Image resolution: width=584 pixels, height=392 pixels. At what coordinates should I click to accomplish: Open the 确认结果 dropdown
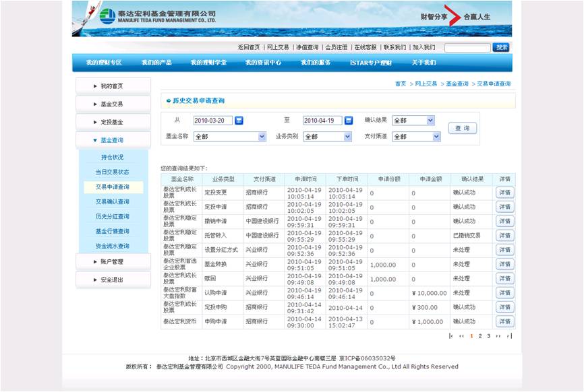[x=413, y=121]
